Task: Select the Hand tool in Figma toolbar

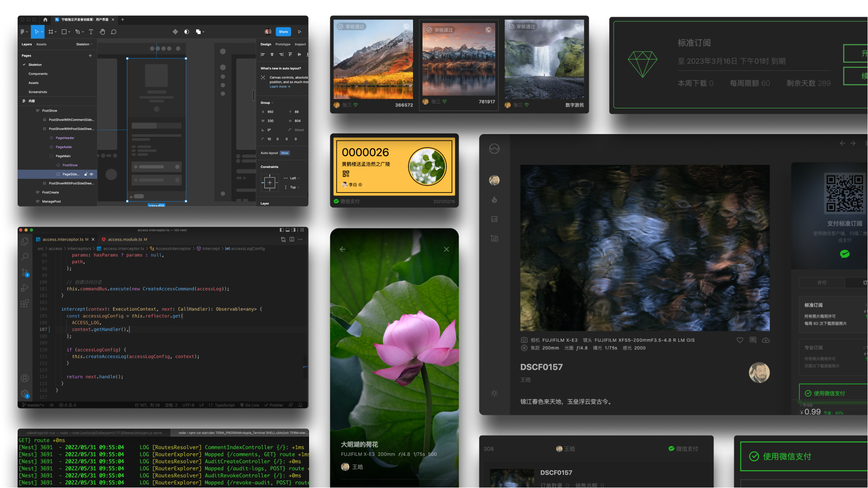Action: pos(103,32)
